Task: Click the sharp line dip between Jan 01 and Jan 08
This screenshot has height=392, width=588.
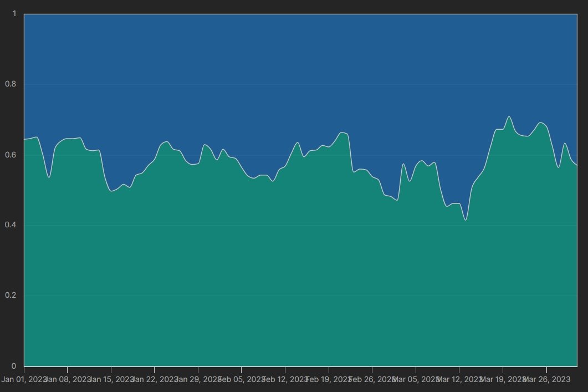Action: [x=49, y=177]
